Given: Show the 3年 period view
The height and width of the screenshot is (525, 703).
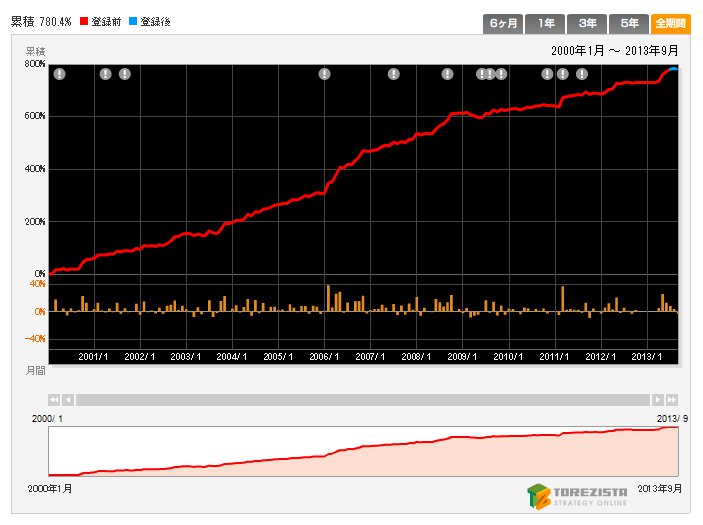Looking at the screenshot, I should point(587,23).
